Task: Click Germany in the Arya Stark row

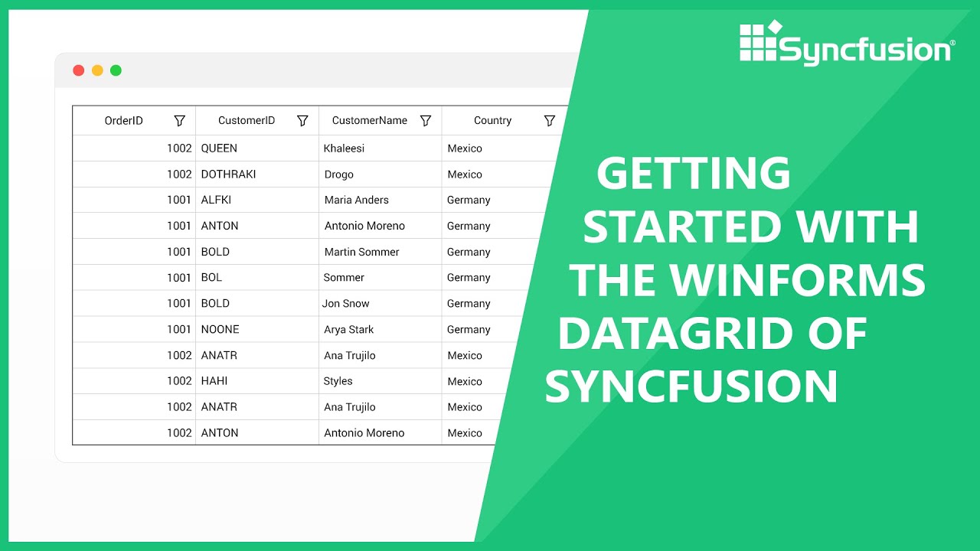Action: 469,330
